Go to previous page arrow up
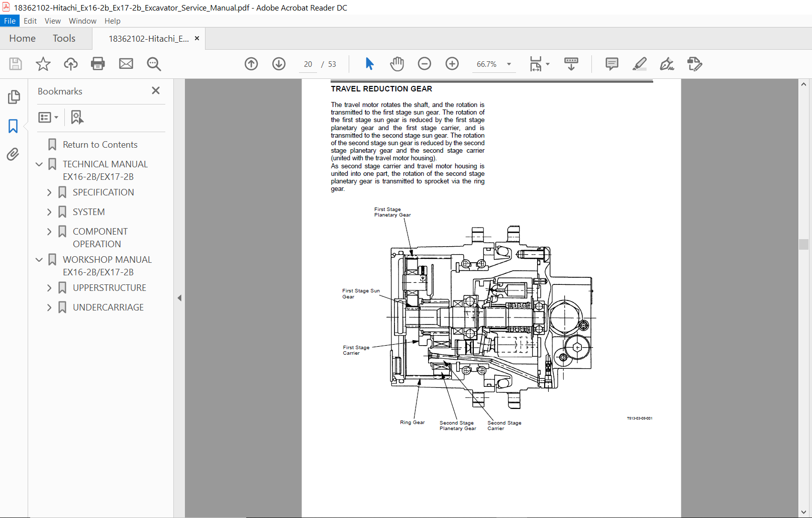 tap(251, 64)
